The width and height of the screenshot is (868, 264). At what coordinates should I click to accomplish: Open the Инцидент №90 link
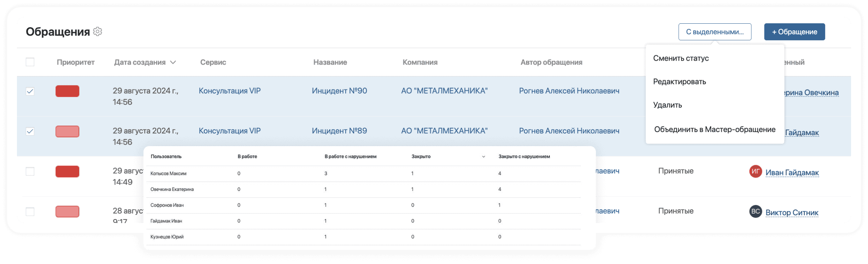pyautogui.click(x=339, y=91)
